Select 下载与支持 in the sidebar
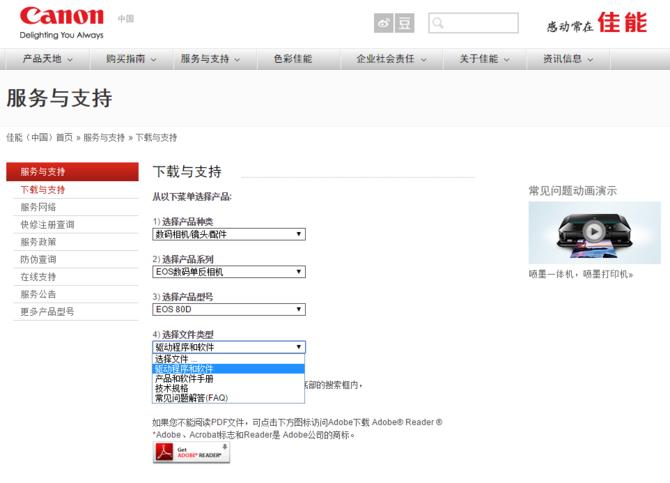This screenshot has width=670, height=483. 43,190
